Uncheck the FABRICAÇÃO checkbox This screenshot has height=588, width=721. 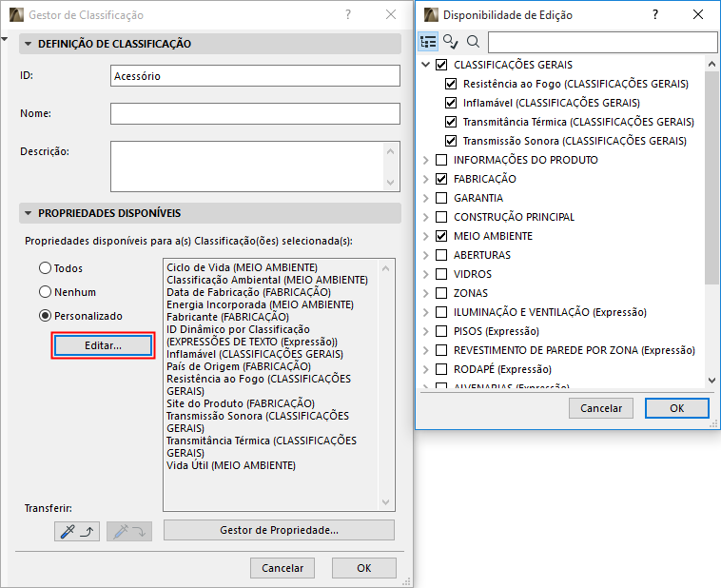[441, 179]
